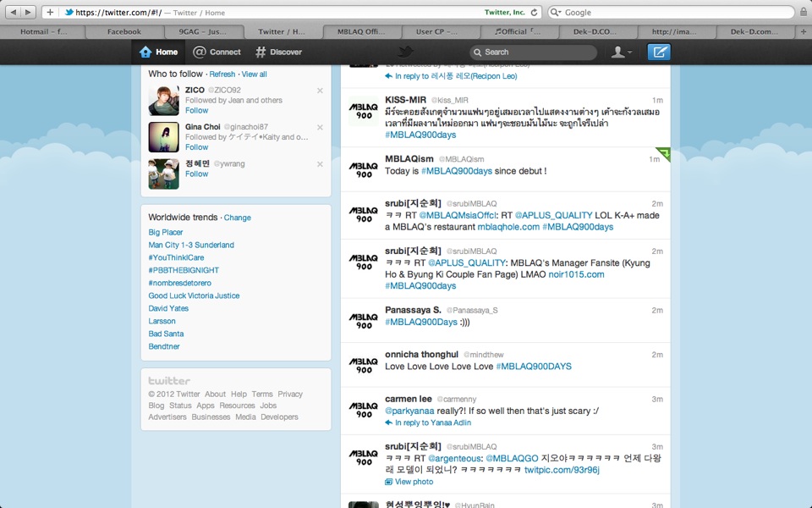This screenshot has width=812, height=508.
Task: View all follow suggestions
Action: coord(255,75)
